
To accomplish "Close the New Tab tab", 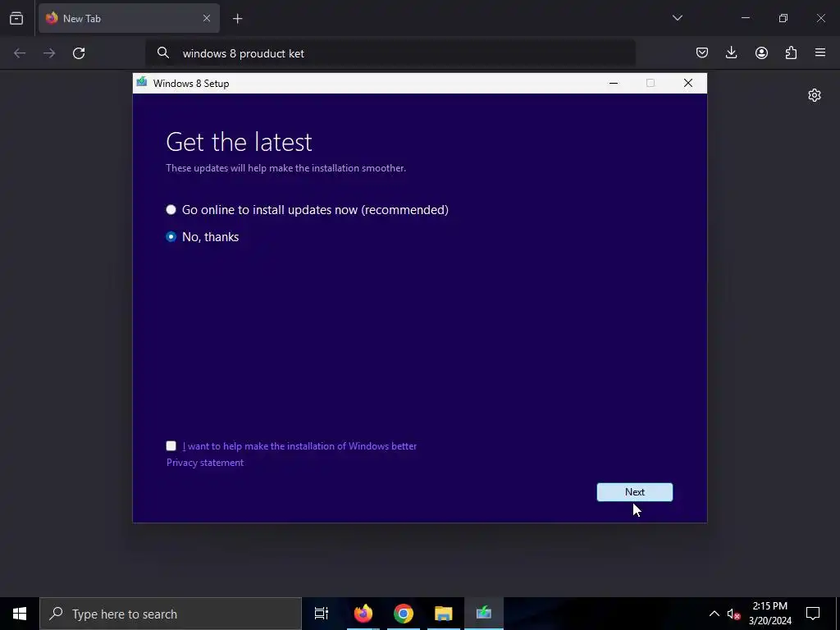I will pos(206,18).
